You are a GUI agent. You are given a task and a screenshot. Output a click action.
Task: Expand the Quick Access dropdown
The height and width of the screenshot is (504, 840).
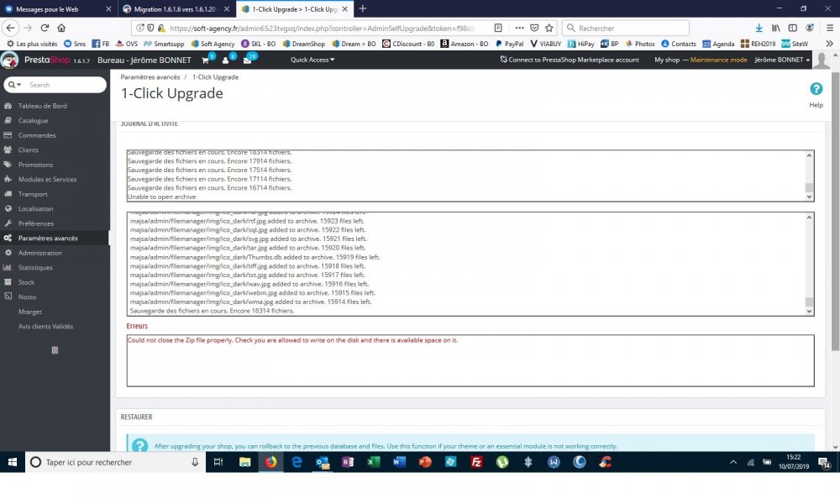coord(312,60)
